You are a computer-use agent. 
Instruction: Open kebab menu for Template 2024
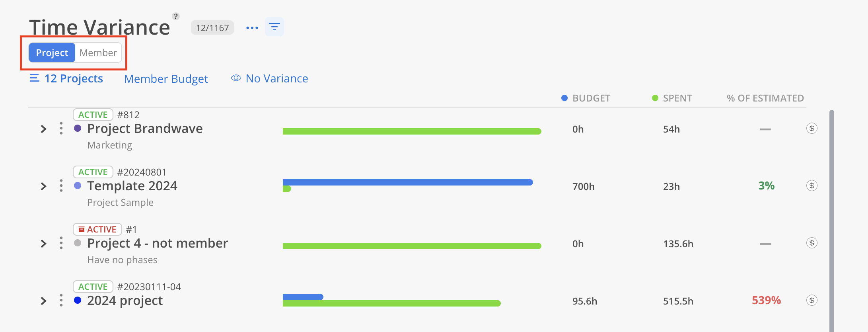(61, 186)
